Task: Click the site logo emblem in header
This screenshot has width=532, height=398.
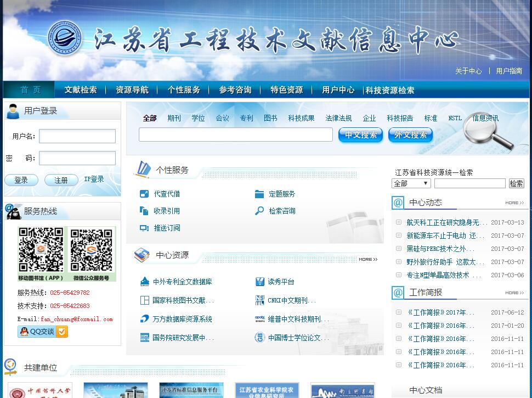Action: coord(65,38)
